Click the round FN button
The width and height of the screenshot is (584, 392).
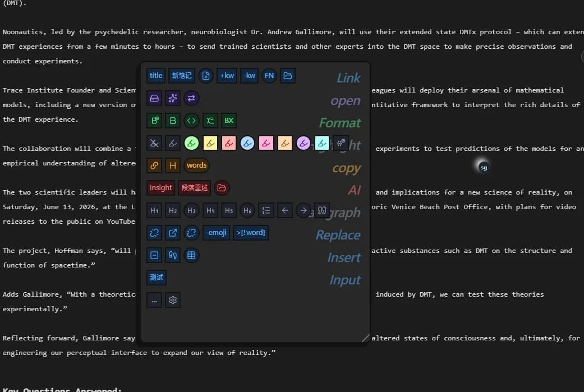pos(269,76)
